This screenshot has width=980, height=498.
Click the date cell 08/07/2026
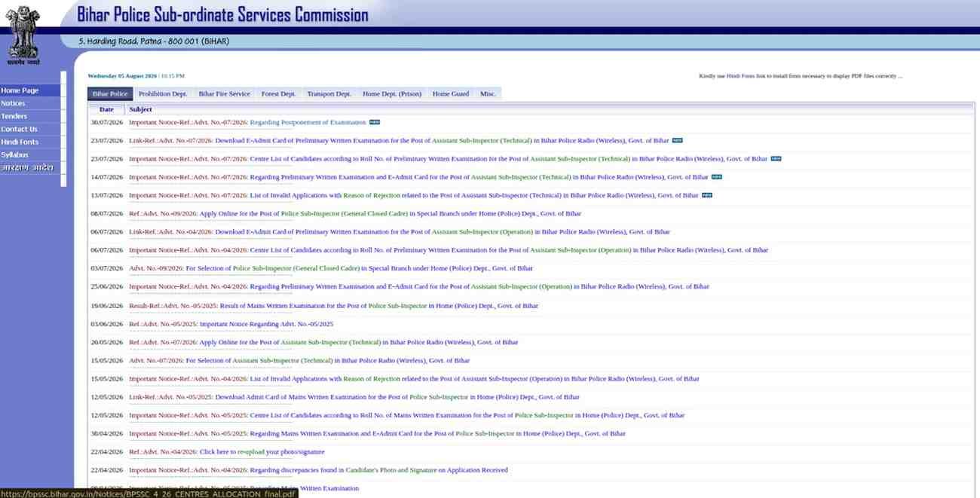[106, 214]
